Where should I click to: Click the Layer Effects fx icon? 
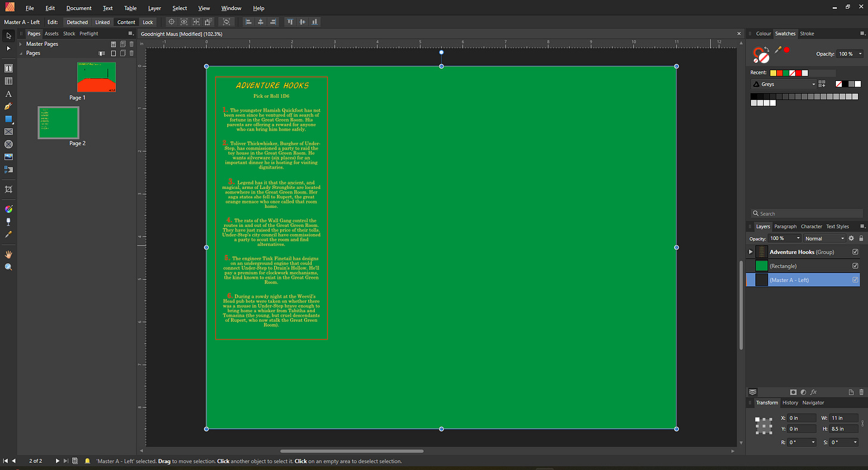(x=813, y=392)
